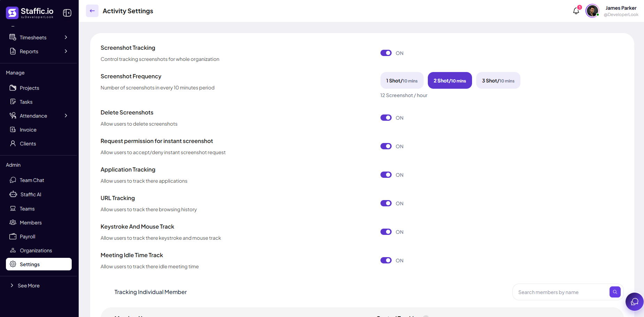This screenshot has width=644, height=317.
Task: Click the Settings gear icon
Action: pyautogui.click(x=13, y=264)
